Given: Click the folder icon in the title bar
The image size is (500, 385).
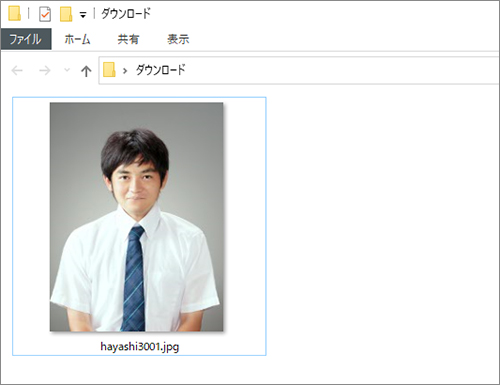Looking at the screenshot, I should point(14,14).
